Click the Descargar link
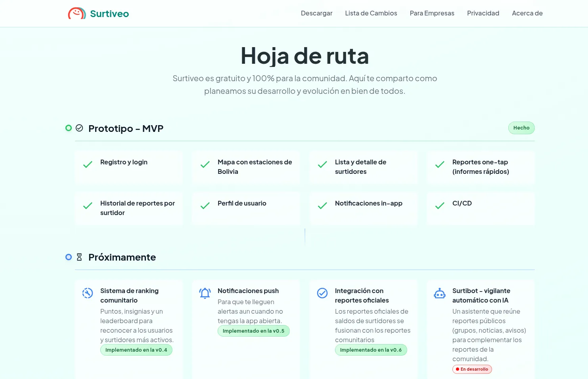This screenshot has height=379, width=588. (x=316, y=13)
